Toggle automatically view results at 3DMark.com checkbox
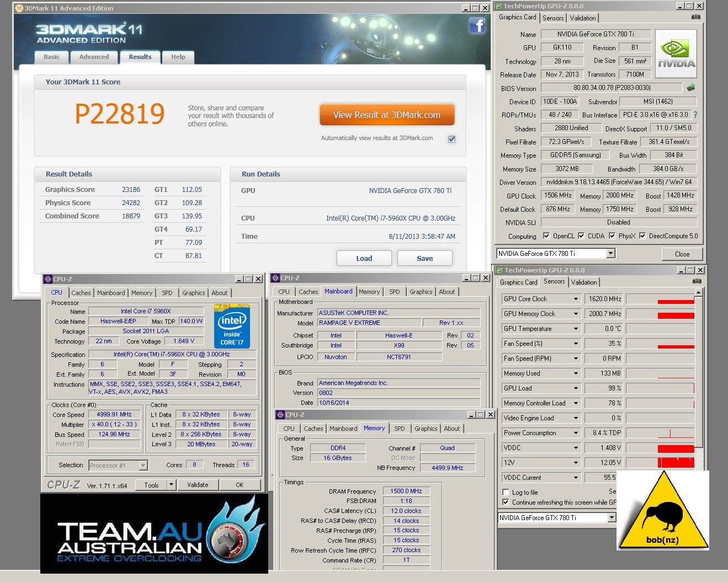 tap(451, 139)
